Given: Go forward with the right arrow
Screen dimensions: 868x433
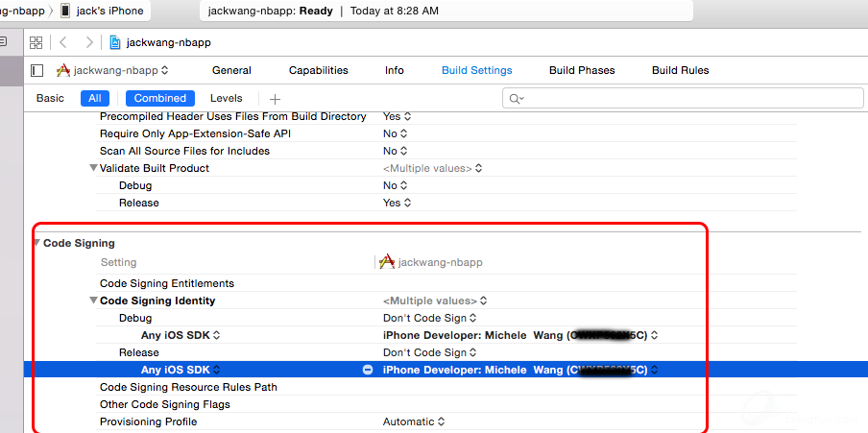Looking at the screenshot, I should click(x=89, y=42).
